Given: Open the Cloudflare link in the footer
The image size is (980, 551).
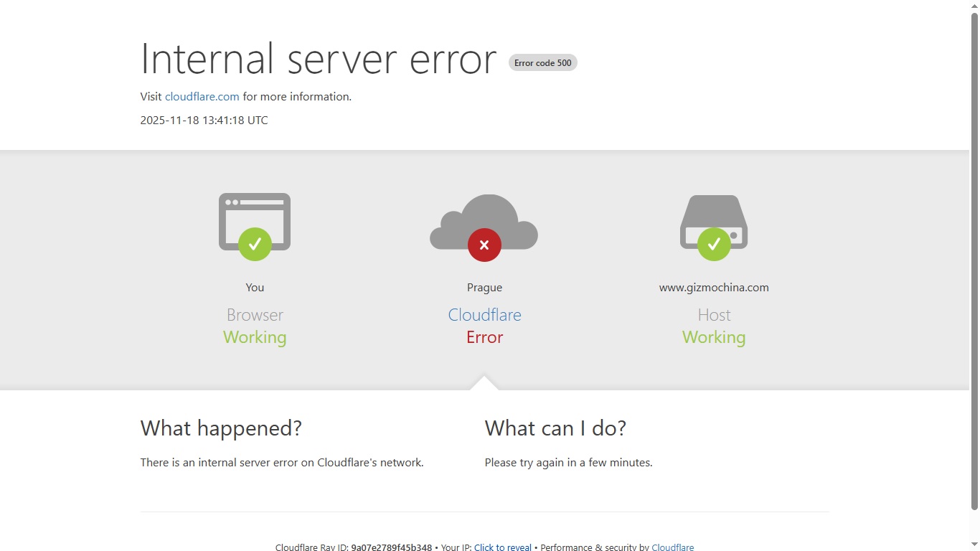Looking at the screenshot, I should (x=672, y=547).
